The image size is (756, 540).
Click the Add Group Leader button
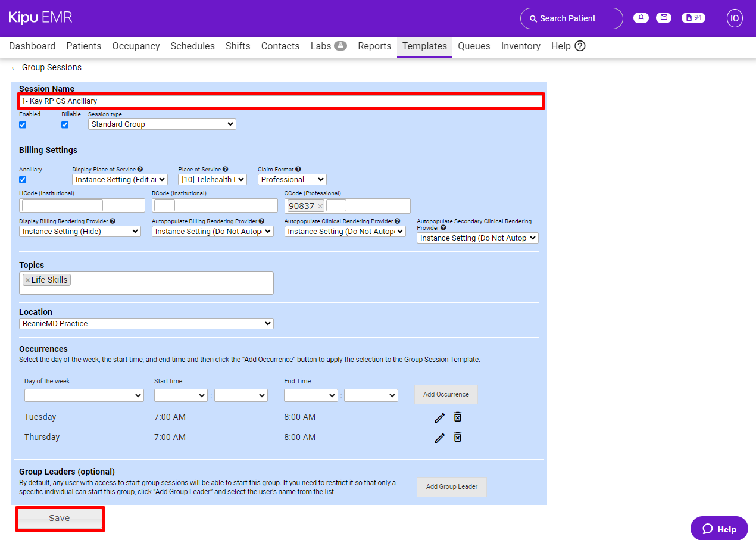451,487
